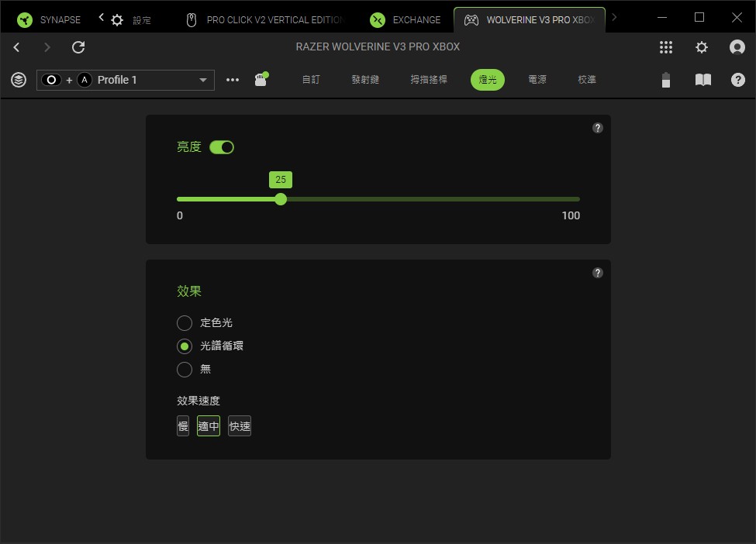
Task: Click the brightness slider track near 100
Action: (x=576, y=199)
